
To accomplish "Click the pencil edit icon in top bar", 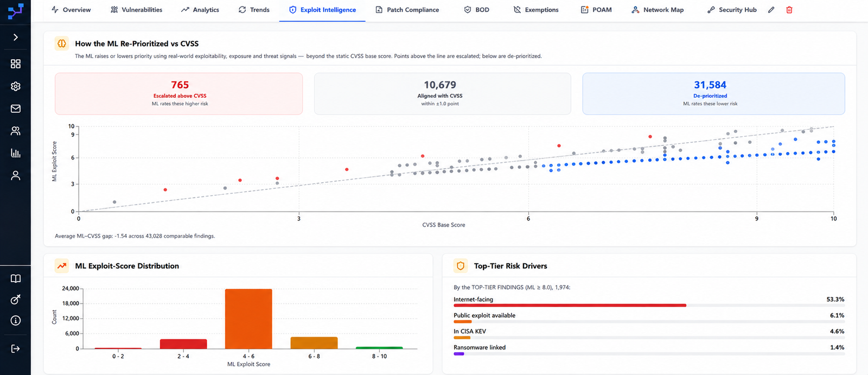I will pyautogui.click(x=771, y=10).
